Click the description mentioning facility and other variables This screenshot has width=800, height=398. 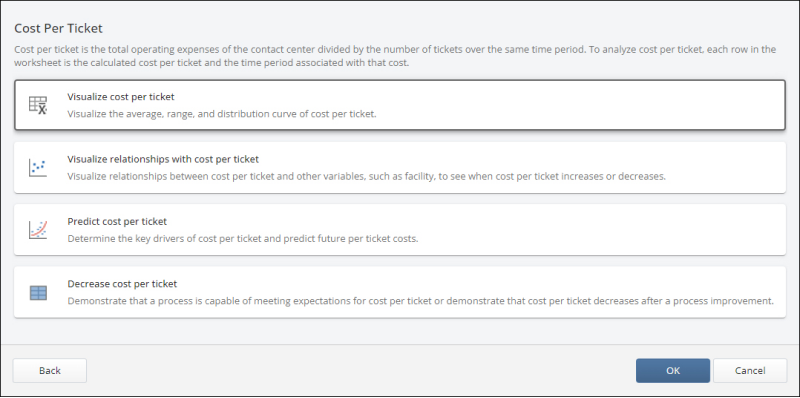[x=366, y=177]
